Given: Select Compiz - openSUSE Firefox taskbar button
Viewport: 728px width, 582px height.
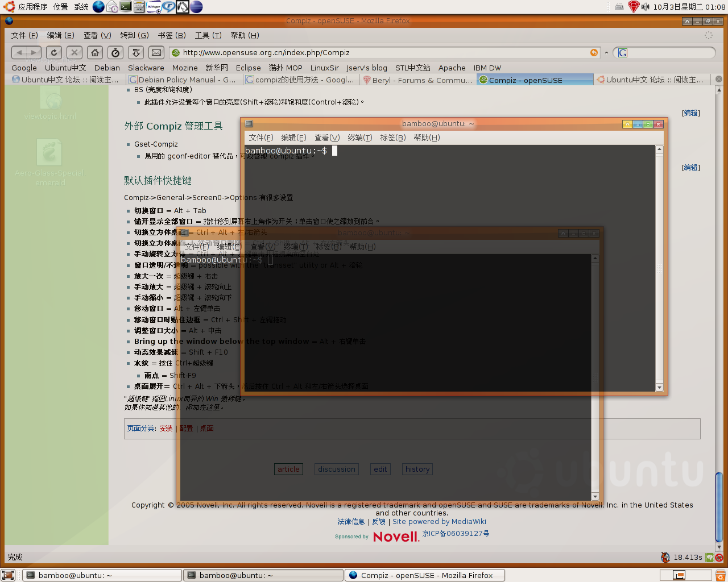Looking at the screenshot, I should tap(425, 575).
